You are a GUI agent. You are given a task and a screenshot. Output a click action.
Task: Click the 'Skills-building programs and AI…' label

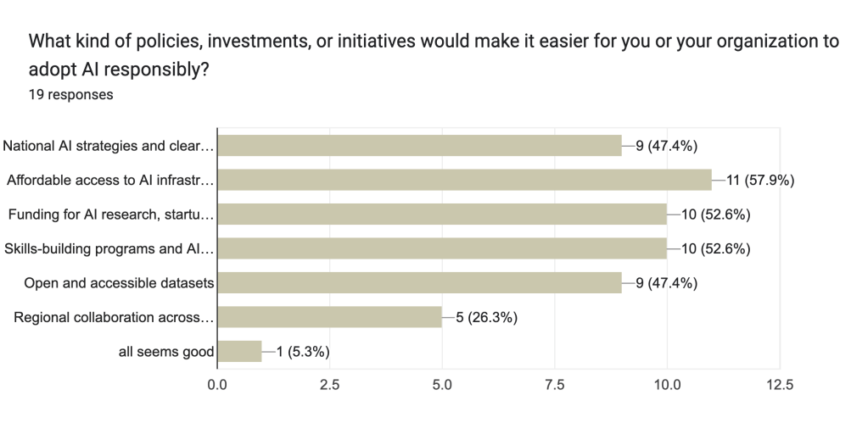pyautogui.click(x=109, y=248)
